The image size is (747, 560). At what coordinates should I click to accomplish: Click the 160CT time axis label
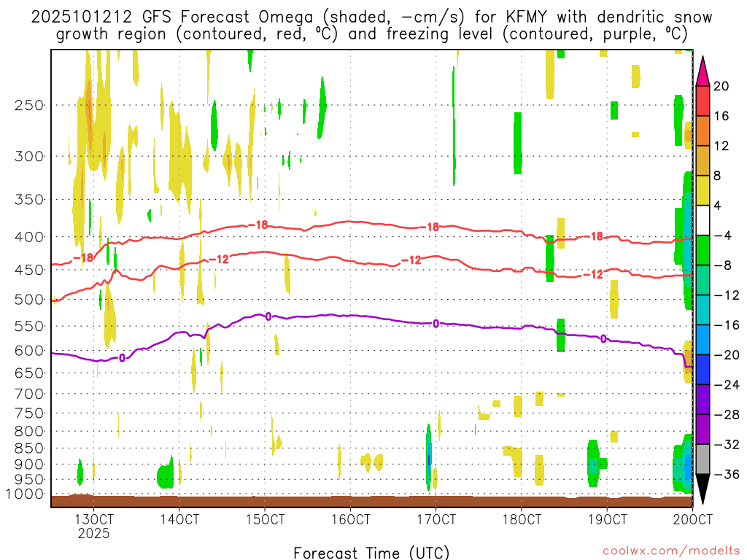(x=351, y=519)
